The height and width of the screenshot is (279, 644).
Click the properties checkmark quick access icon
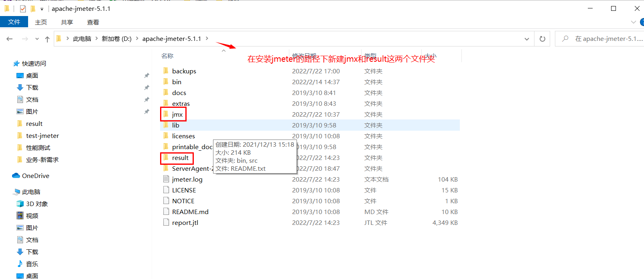23,8
